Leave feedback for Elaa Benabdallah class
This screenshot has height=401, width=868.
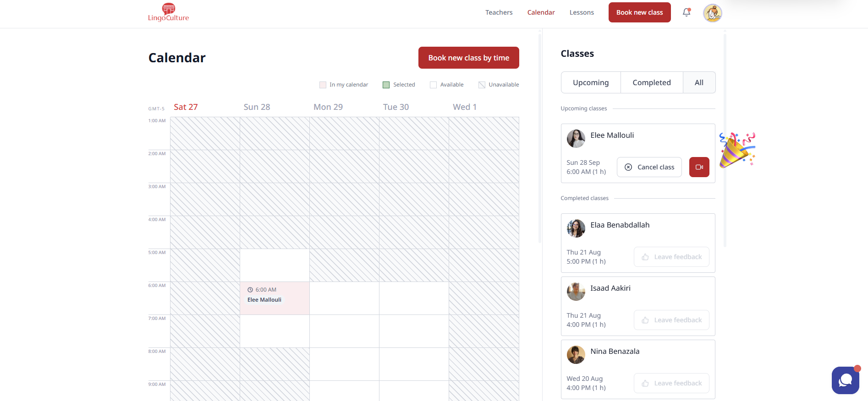pos(671,257)
